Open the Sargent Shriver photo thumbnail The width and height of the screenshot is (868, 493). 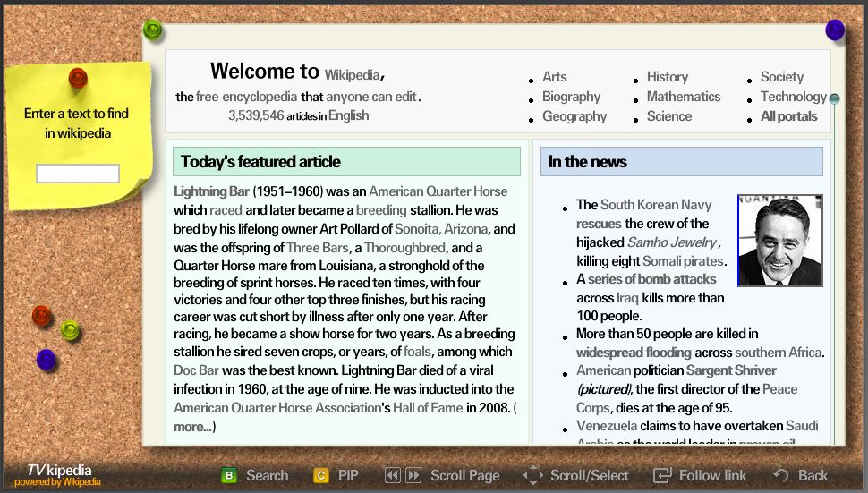(780, 240)
